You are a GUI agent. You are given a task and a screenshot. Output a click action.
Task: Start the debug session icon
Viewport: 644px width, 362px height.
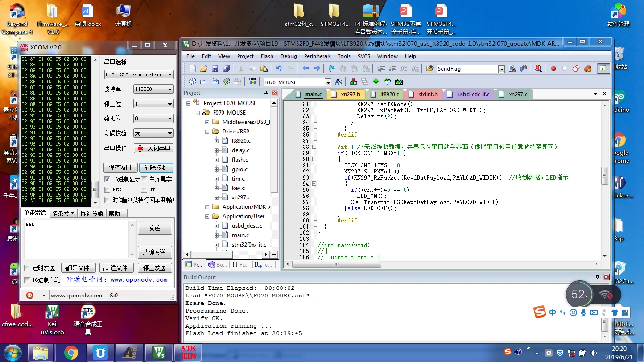coord(538,69)
